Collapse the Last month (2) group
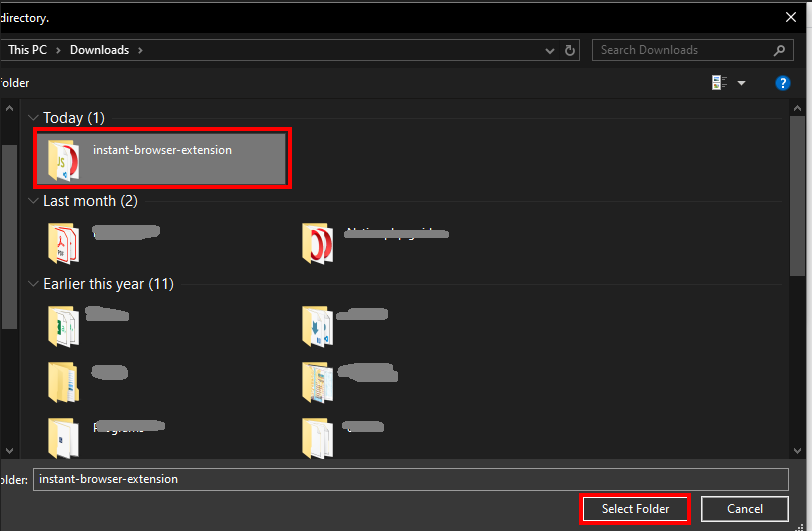 pyautogui.click(x=33, y=201)
